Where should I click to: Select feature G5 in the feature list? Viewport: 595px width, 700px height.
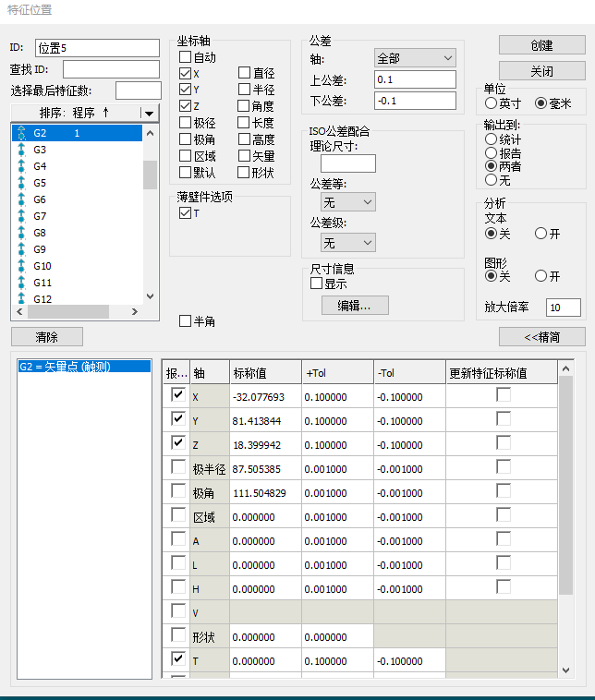(40, 183)
